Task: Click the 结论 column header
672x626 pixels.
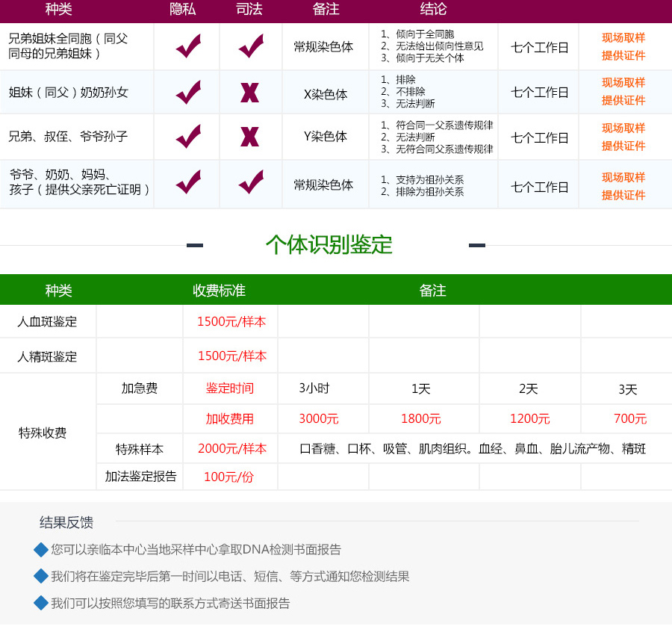Action: pyautogui.click(x=433, y=9)
